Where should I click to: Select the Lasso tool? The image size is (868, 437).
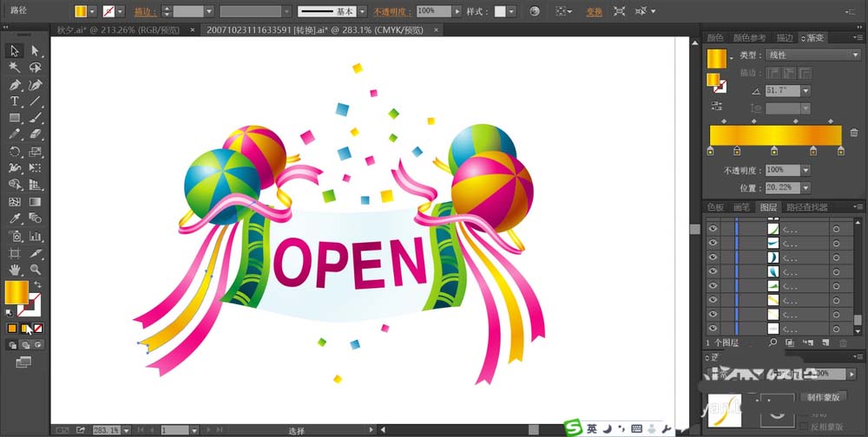[35, 68]
